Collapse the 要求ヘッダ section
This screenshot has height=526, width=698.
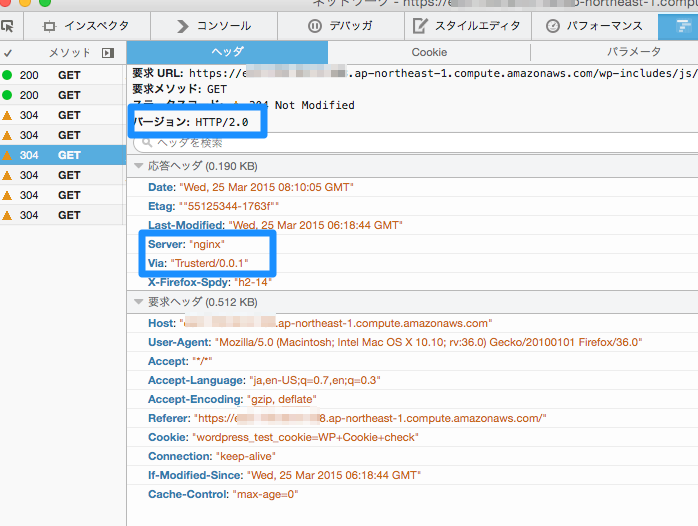(138, 302)
